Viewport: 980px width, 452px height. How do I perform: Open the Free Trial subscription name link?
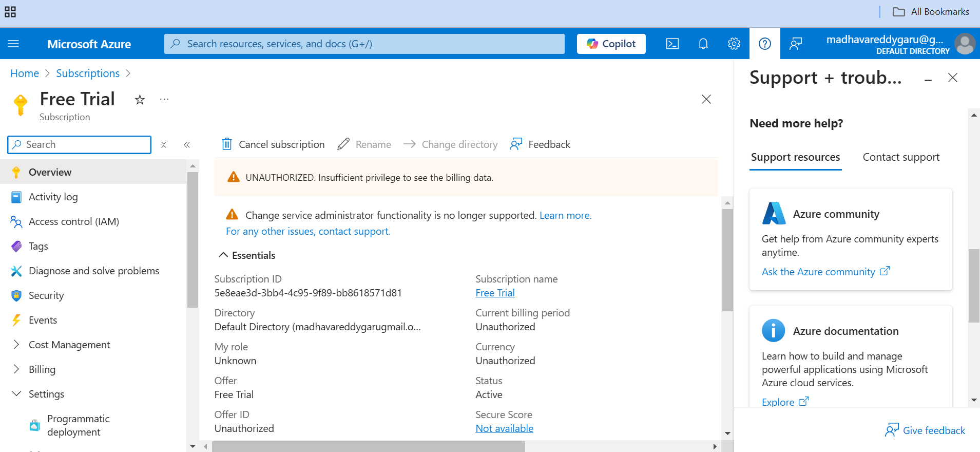495,293
